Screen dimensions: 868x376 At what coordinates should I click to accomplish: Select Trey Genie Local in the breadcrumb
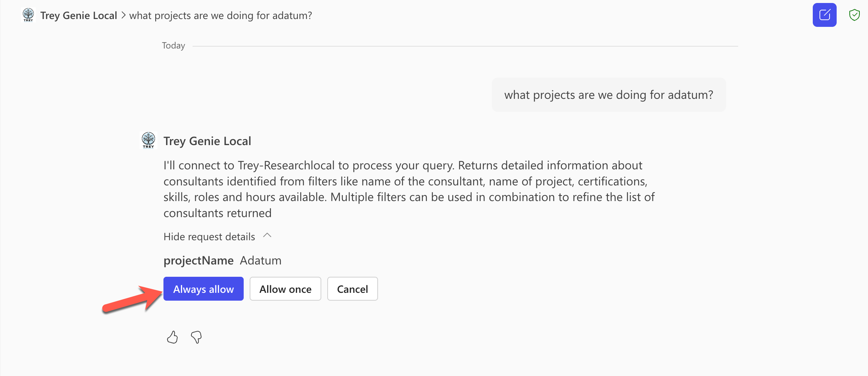tap(79, 15)
